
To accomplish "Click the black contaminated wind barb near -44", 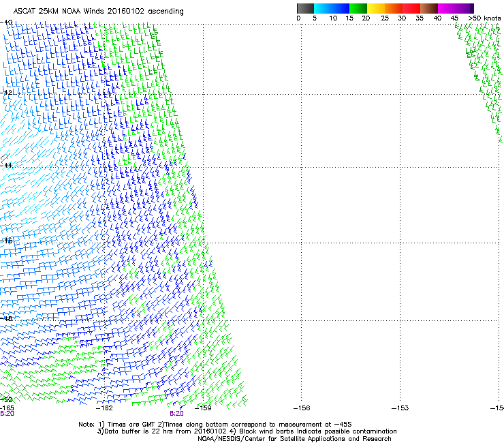I will [x=5, y=158].
